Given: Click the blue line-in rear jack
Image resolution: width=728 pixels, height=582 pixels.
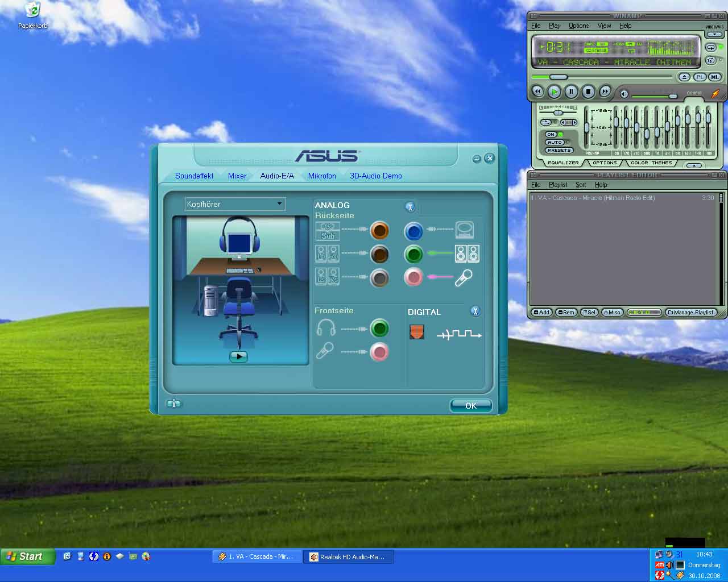Looking at the screenshot, I should (x=413, y=231).
